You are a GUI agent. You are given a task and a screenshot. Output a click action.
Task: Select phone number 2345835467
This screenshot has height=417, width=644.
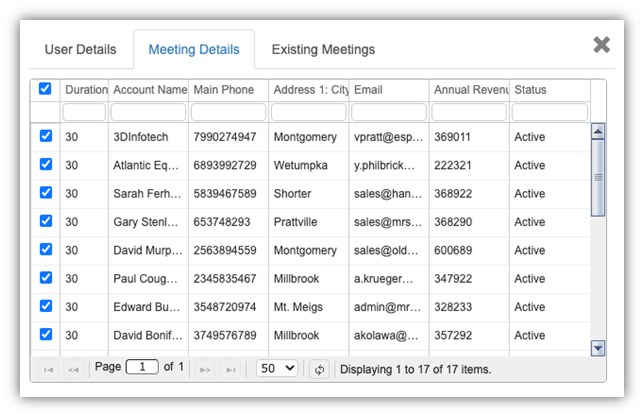225,279
